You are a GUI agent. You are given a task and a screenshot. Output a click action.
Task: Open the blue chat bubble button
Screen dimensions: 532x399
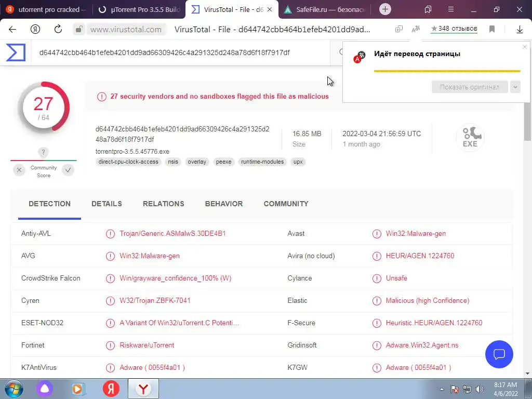click(499, 354)
